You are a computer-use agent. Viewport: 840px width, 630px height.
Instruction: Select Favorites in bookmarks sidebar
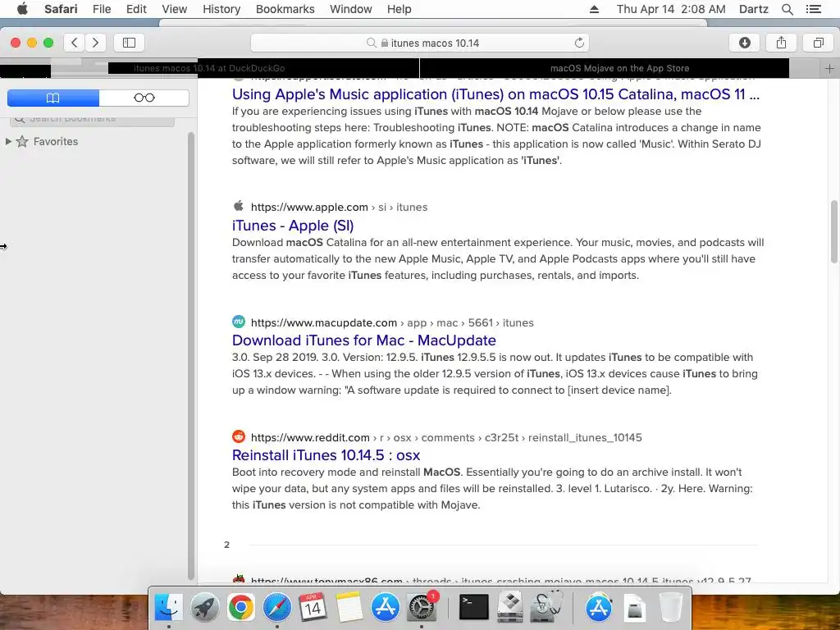pyautogui.click(x=56, y=141)
